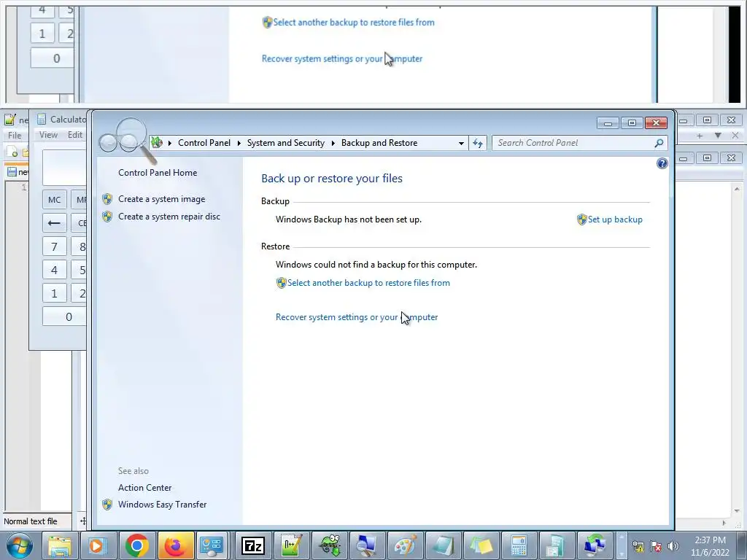Click the plus button in Notepad++ top right
Screen dimensions: 747x560
700,136
